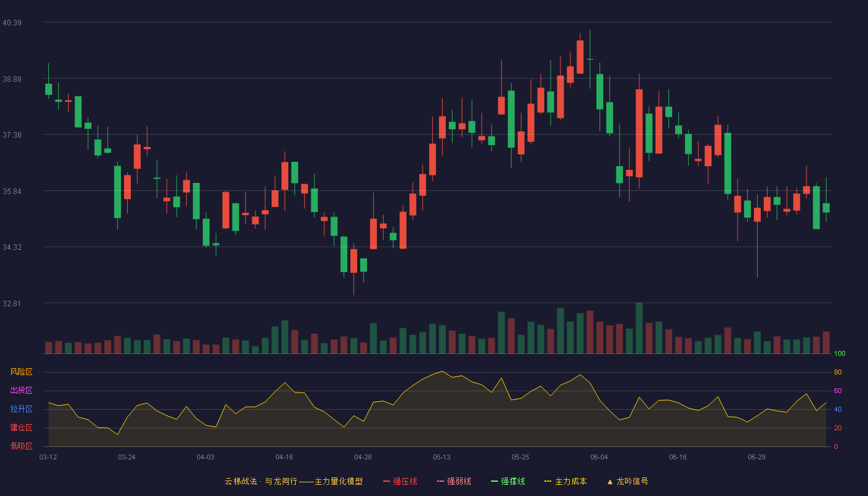Click the 06-29 date label
The width and height of the screenshot is (868, 496).
click(x=756, y=457)
